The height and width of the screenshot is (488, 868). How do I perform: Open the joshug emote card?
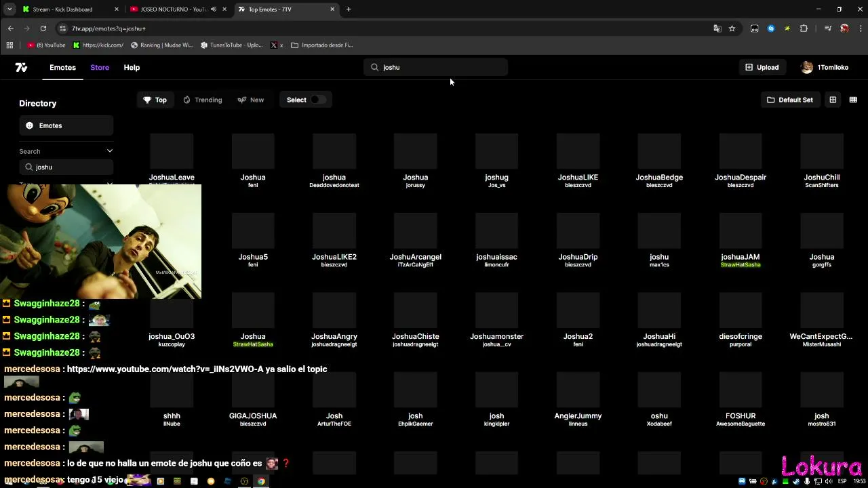(496, 160)
